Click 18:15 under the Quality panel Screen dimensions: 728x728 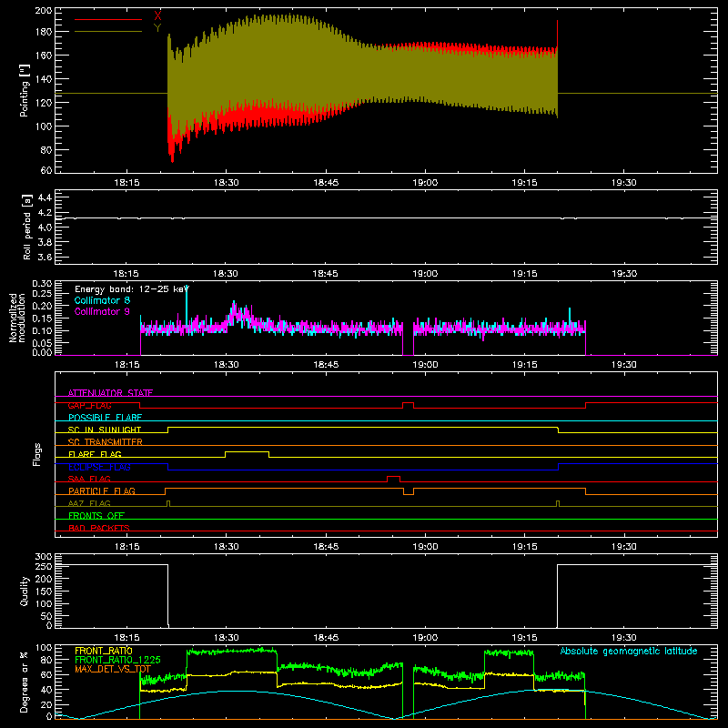pos(126,638)
